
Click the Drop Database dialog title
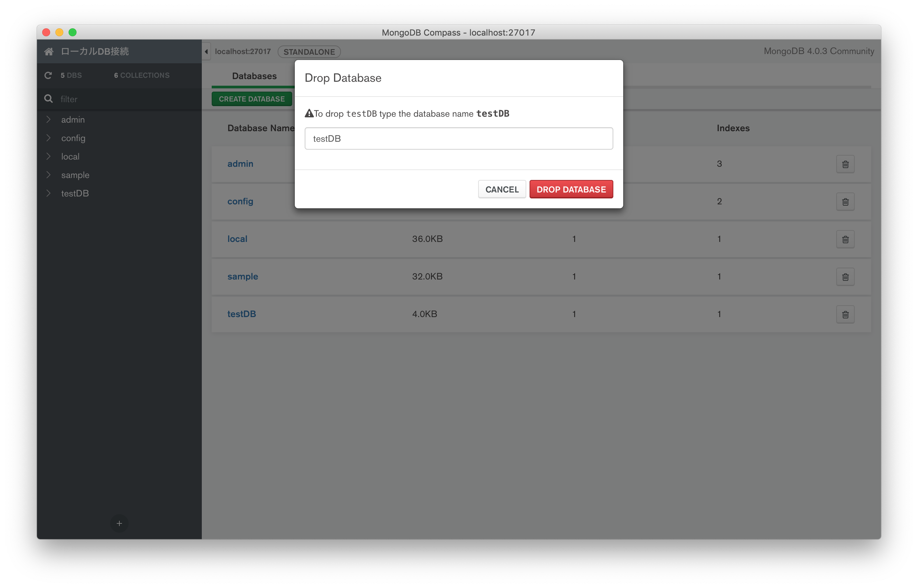[x=343, y=78]
